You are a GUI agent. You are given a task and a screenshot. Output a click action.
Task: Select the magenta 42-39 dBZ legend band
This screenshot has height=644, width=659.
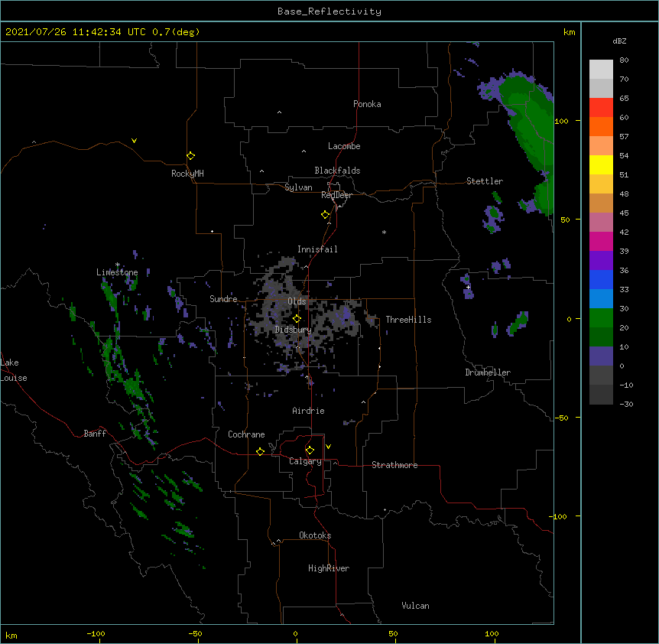click(x=601, y=241)
